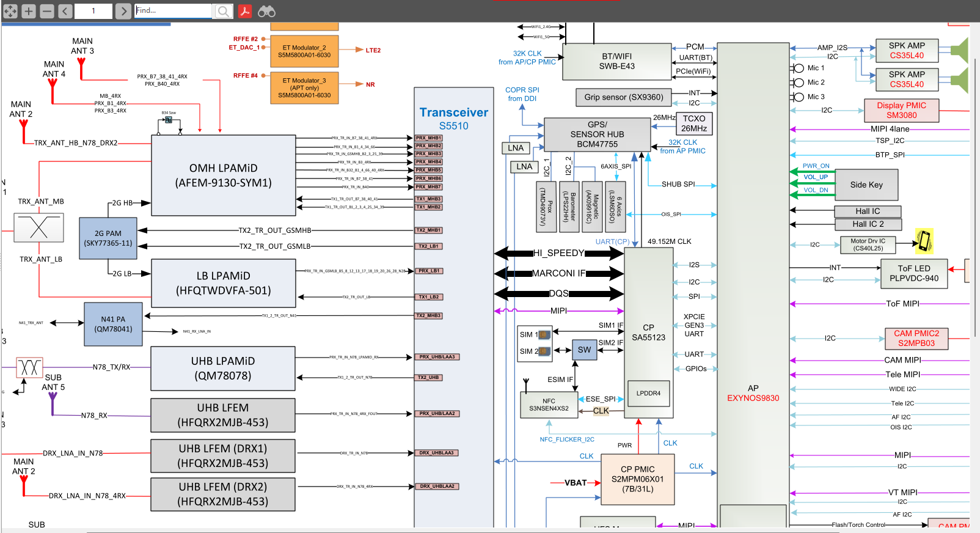980x533 pixels.
Task: Open the binoculars advanced search icon
Action: coord(266,10)
